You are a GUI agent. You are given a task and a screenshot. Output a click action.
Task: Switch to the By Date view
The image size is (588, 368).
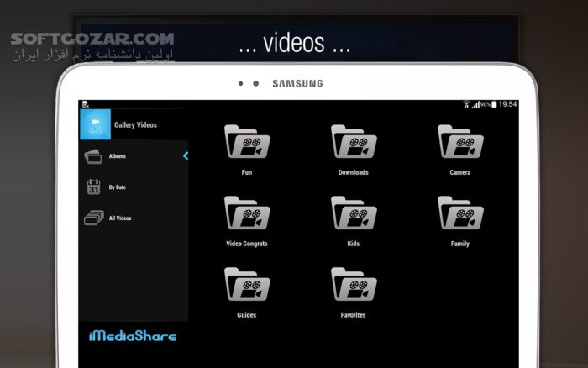tap(118, 187)
